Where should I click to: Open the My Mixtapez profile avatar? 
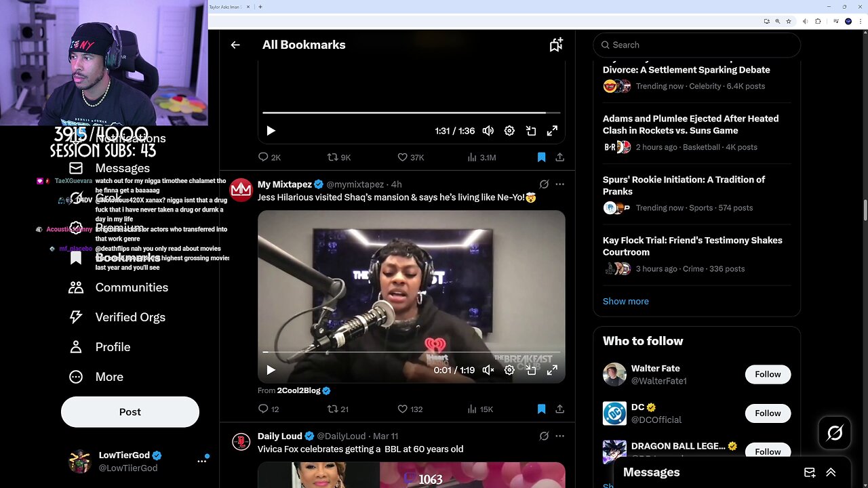(241, 190)
